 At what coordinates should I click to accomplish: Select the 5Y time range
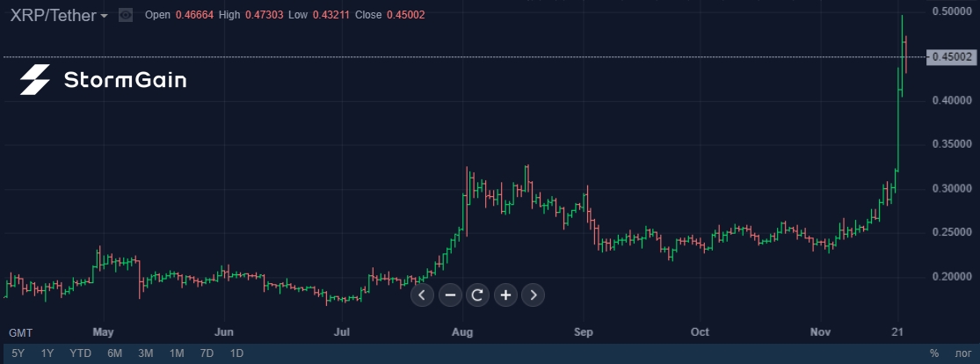[18, 353]
